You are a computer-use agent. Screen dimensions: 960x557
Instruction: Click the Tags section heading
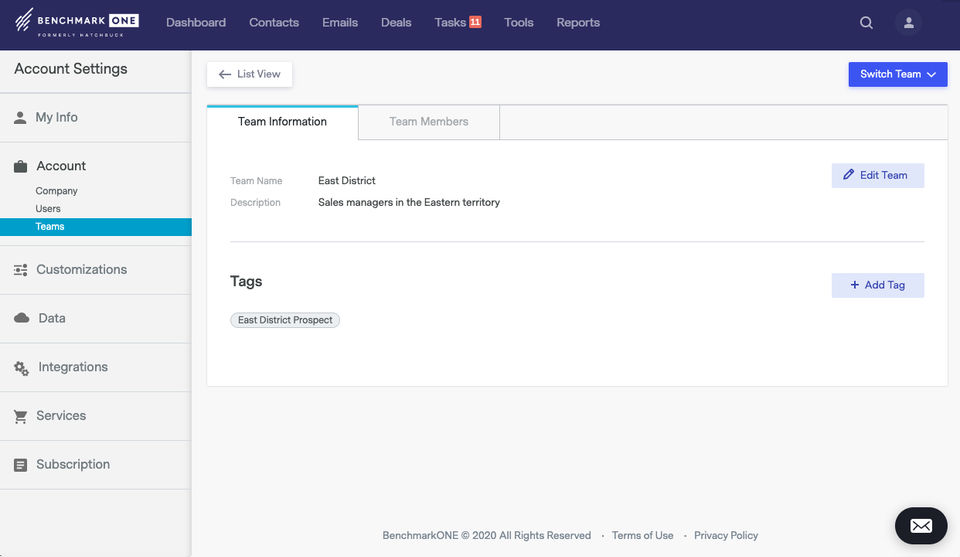coord(246,282)
